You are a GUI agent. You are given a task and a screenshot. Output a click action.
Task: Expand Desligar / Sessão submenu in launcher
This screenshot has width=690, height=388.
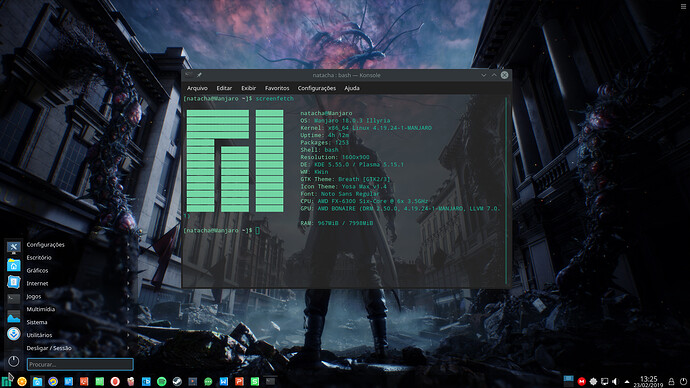pyautogui.click(x=78, y=348)
